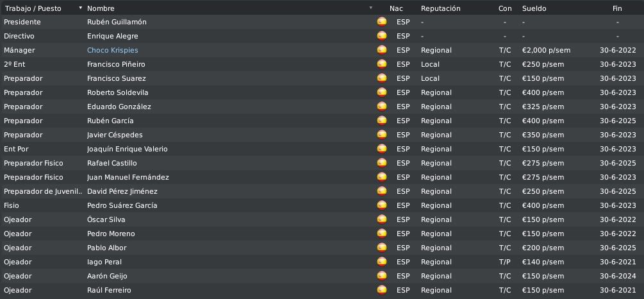The width and height of the screenshot is (644, 299).
Task: Click flag icon in Choco Krispies row
Action: coord(382,50)
